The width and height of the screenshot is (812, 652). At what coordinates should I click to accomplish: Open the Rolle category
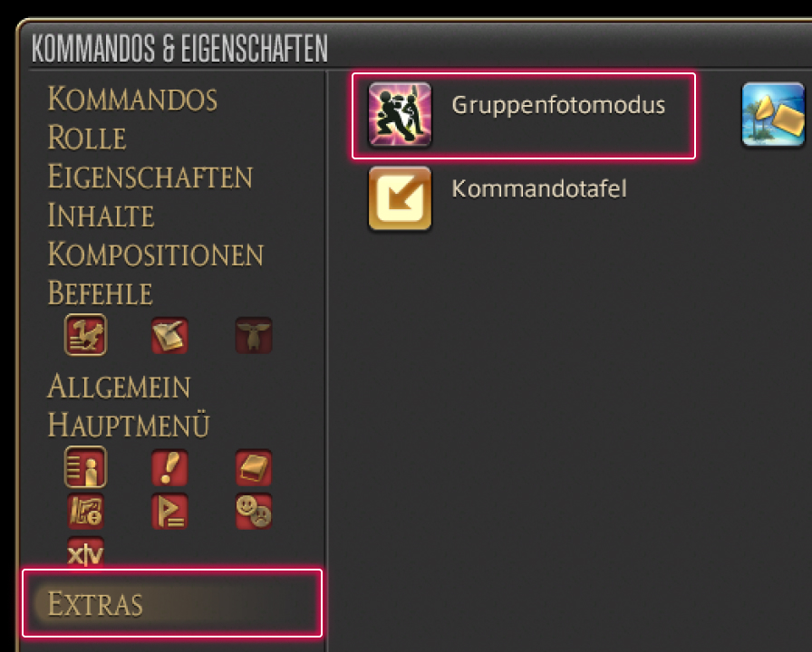[x=87, y=138]
